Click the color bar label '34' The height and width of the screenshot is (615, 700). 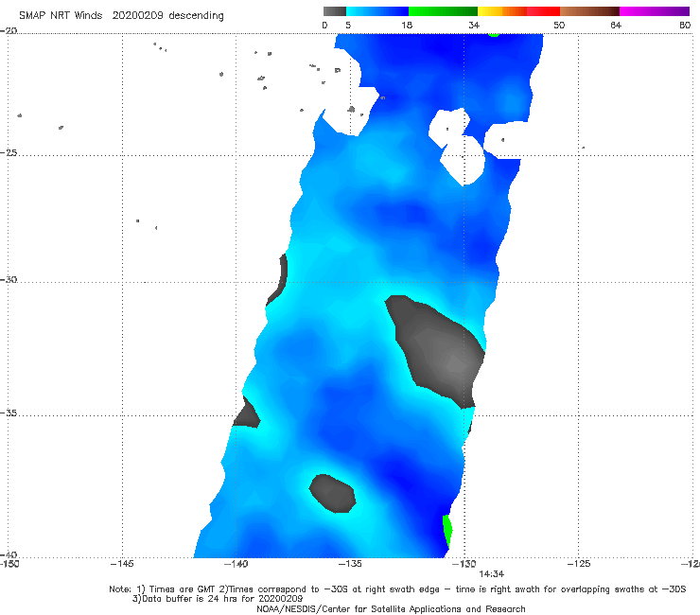[x=474, y=26]
